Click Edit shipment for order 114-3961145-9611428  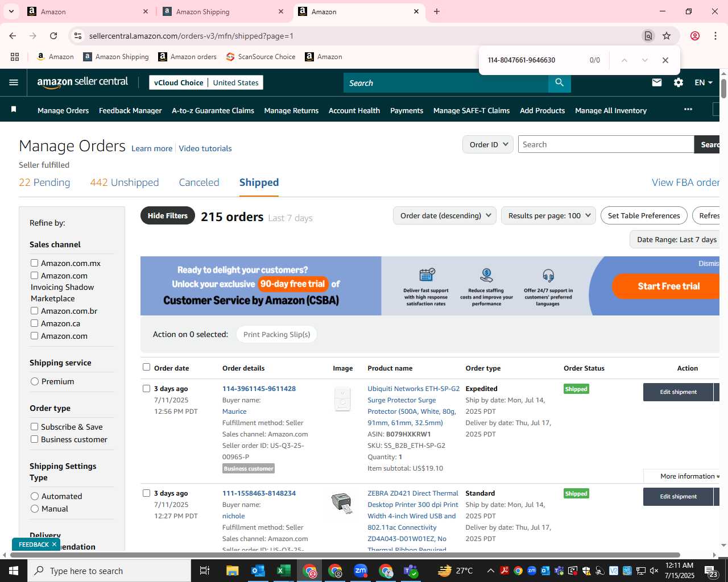[x=678, y=392]
